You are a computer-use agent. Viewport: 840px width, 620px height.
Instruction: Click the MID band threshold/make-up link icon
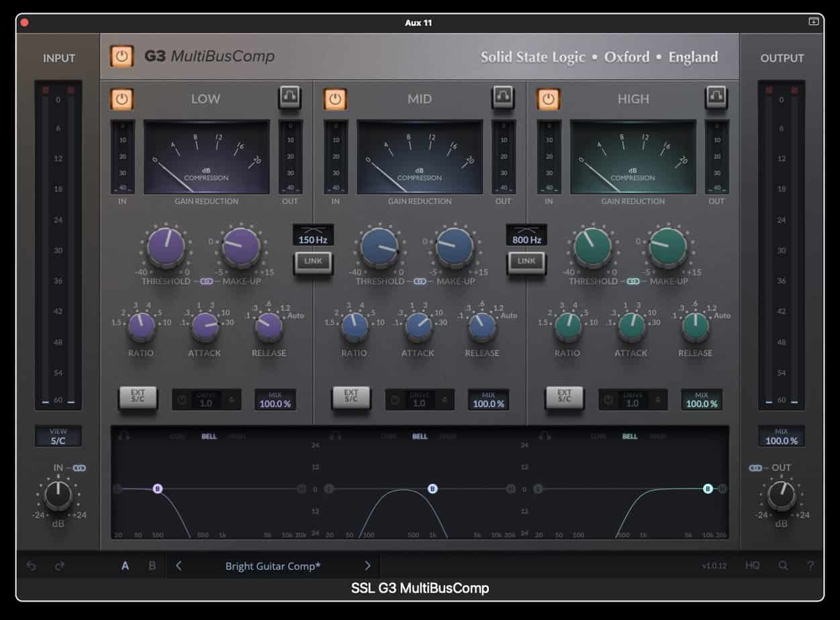(x=420, y=282)
